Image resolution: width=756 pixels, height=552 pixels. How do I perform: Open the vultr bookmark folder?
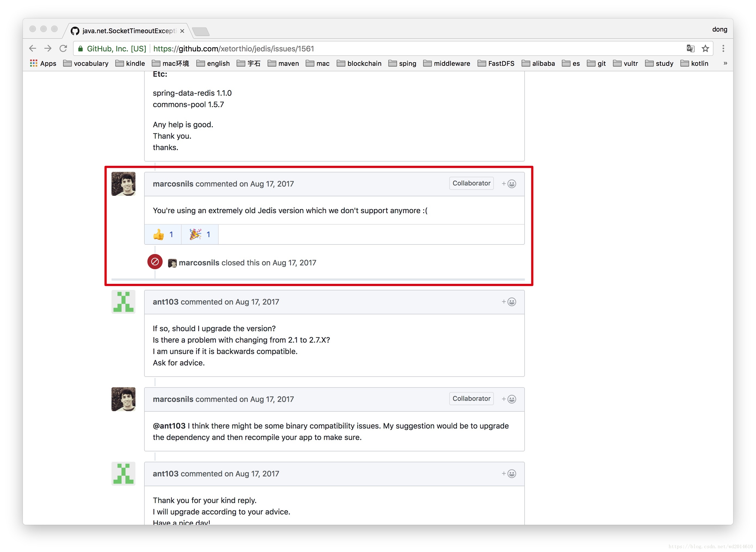click(625, 63)
